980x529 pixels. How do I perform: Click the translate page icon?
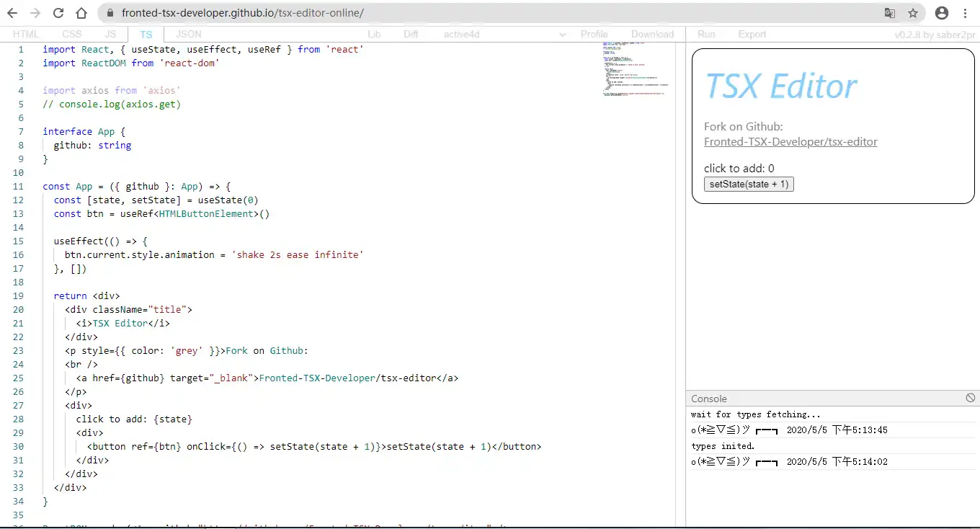pyautogui.click(x=890, y=13)
